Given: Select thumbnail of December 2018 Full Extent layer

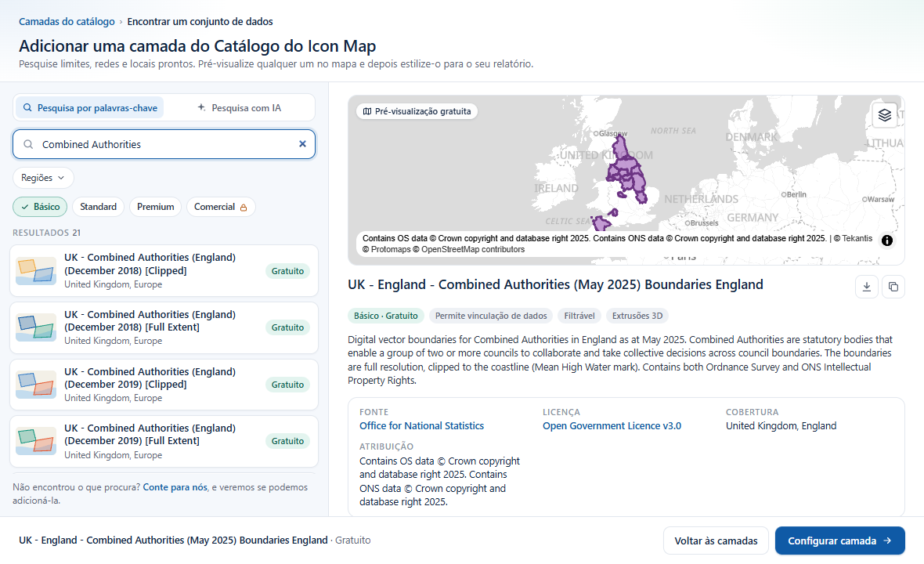Looking at the screenshot, I should (36, 327).
